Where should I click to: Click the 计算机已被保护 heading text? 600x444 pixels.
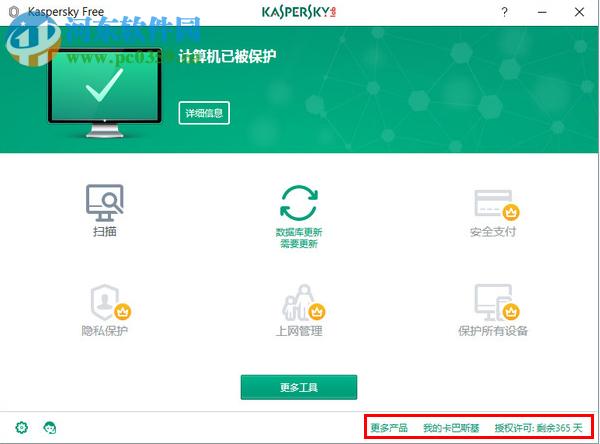(227, 56)
